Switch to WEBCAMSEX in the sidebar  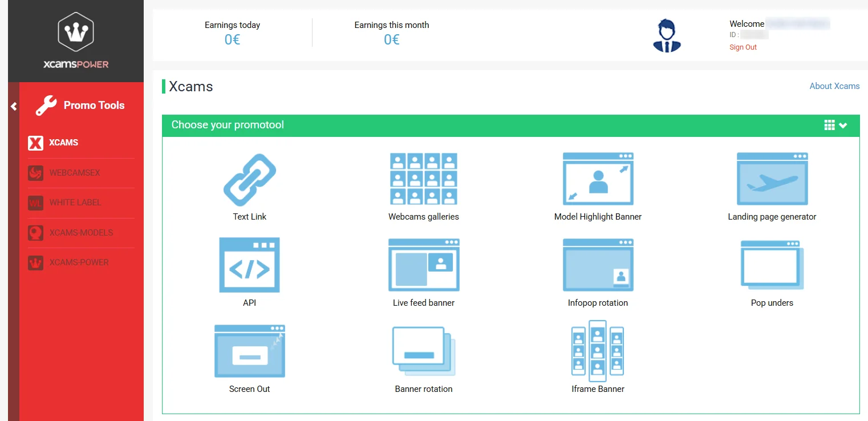[74, 173]
